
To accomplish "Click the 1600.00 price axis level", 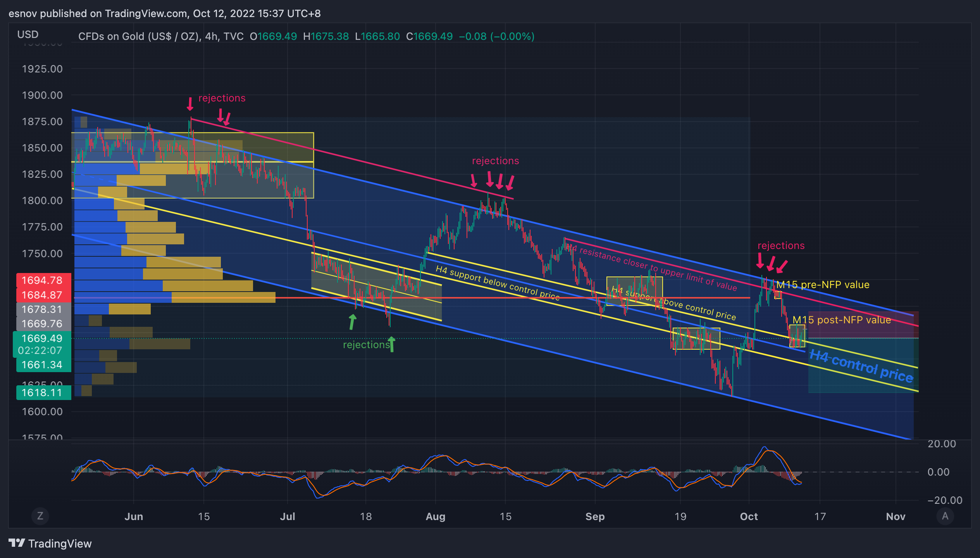I will click(x=42, y=412).
